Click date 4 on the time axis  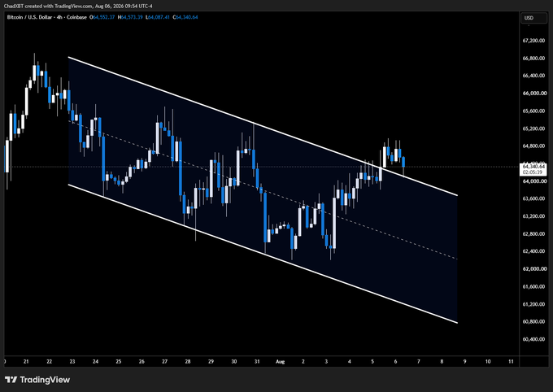click(x=350, y=362)
